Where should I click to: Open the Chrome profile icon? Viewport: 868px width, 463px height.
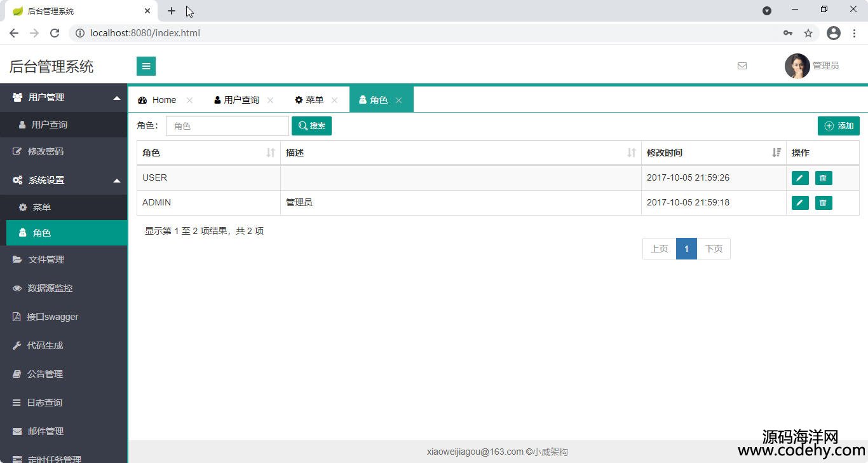[x=834, y=33]
